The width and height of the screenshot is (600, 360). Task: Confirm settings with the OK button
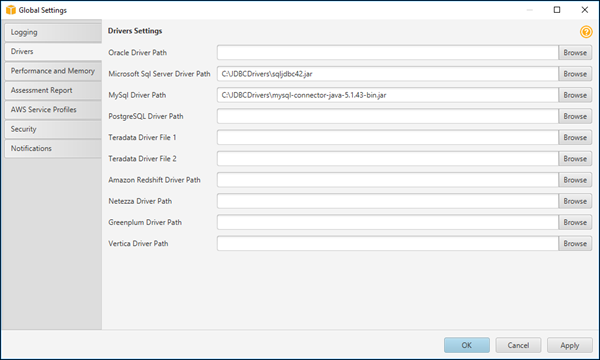(x=467, y=345)
